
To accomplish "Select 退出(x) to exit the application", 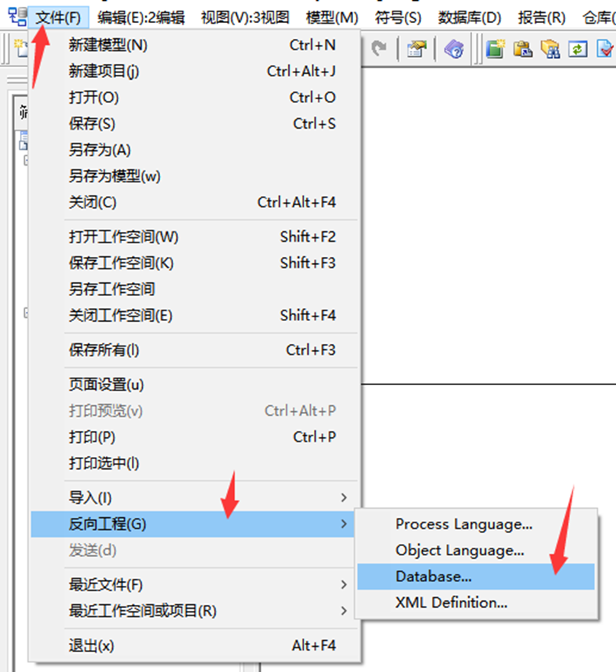I will (194, 646).
